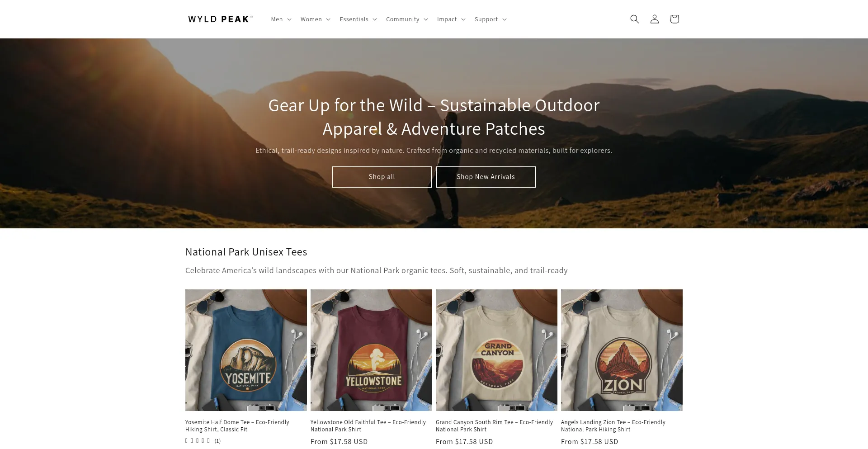Expand the Women dropdown menu
The height and width of the screenshot is (449, 868).
coord(315,19)
